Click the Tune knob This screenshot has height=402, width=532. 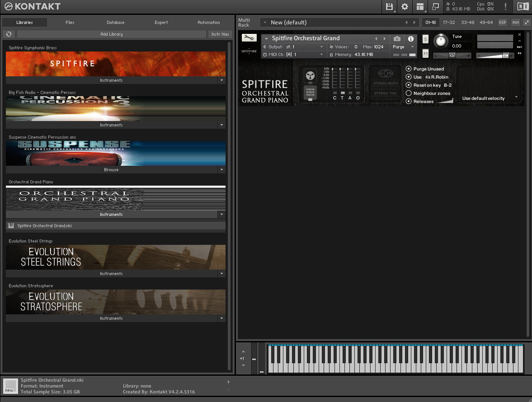(441, 41)
